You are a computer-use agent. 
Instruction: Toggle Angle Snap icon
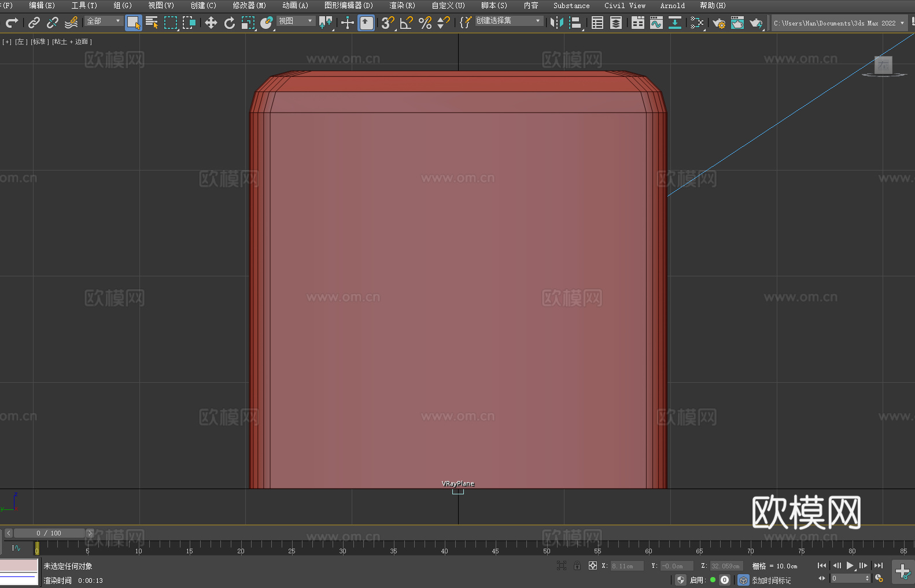407,23
